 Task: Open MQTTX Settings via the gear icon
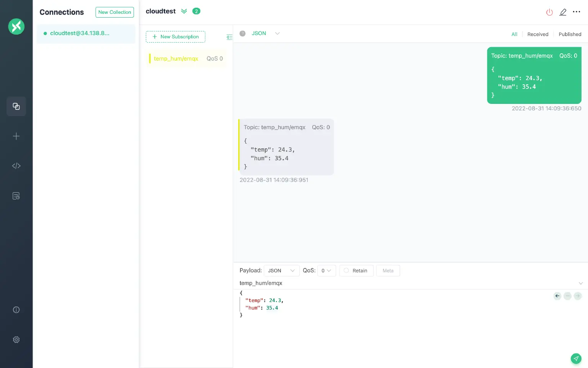16,340
